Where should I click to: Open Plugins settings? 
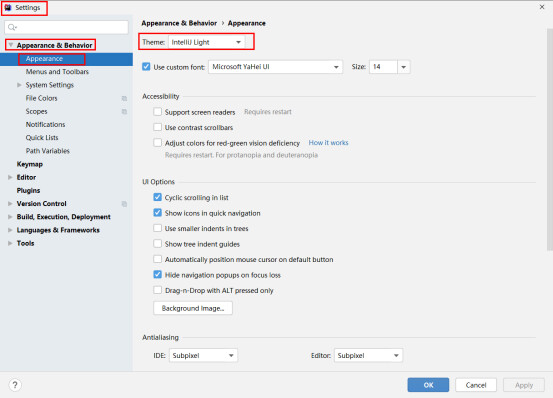point(28,190)
